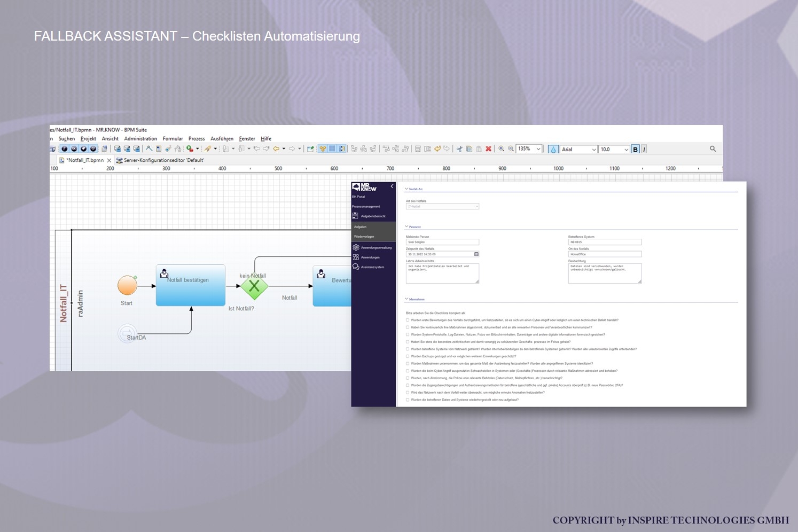The image size is (798, 532).
Task: Click the cut scissors icon in the toolbar
Action: coord(459,149)
